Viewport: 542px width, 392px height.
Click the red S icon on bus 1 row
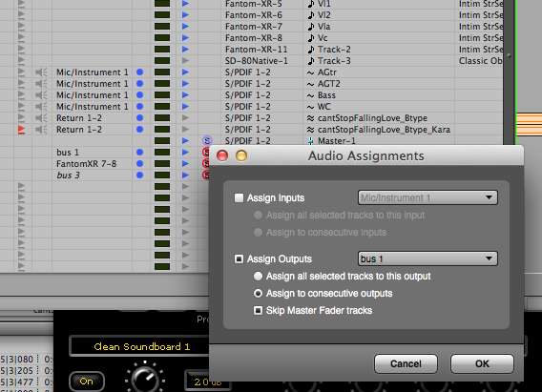tap(206, 152)
